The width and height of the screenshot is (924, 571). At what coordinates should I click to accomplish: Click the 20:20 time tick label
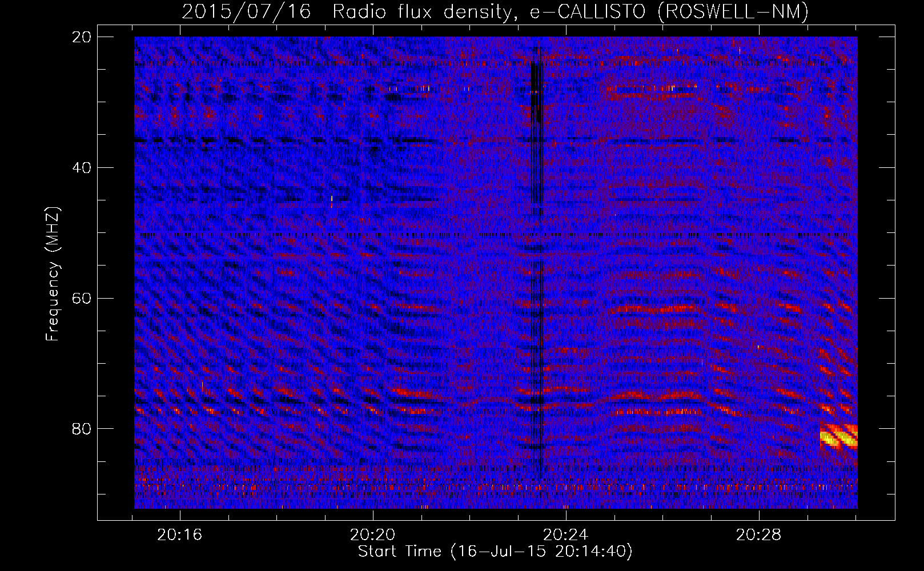coord(373,535)
